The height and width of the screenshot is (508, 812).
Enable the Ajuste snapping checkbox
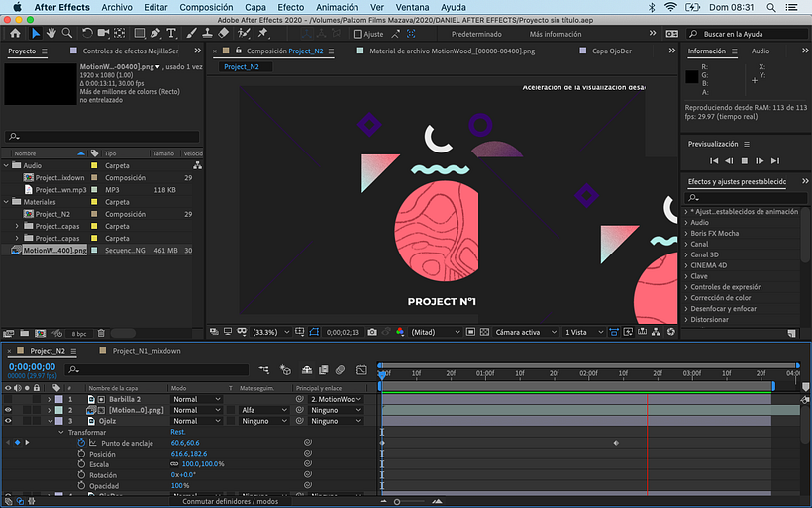[x=357, y=34]
